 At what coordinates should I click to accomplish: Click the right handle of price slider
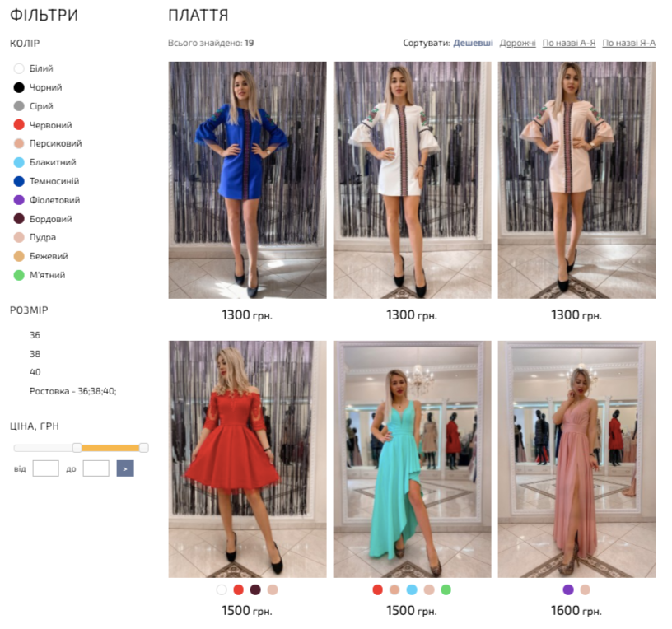pos(143,448)
